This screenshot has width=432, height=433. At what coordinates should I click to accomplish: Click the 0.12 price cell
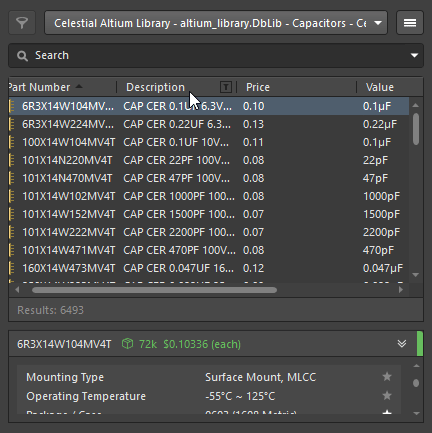coord(253,268)
